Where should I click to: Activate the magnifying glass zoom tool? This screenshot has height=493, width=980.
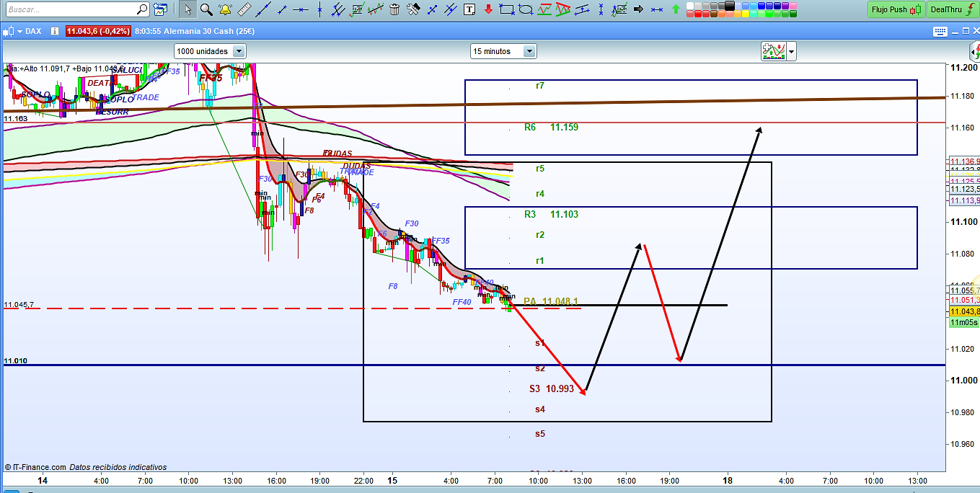coord(206,9)
